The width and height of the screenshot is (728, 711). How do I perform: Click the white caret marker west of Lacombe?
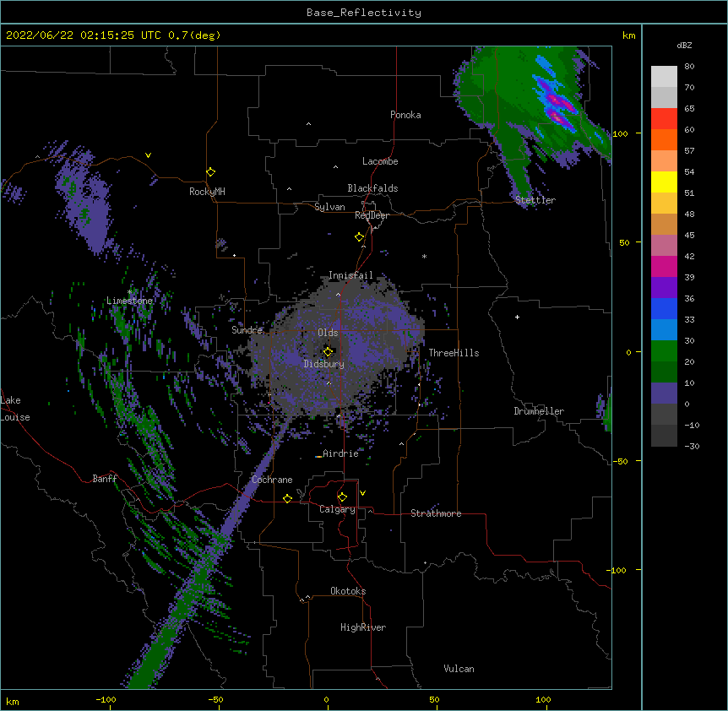coord(335,167)
